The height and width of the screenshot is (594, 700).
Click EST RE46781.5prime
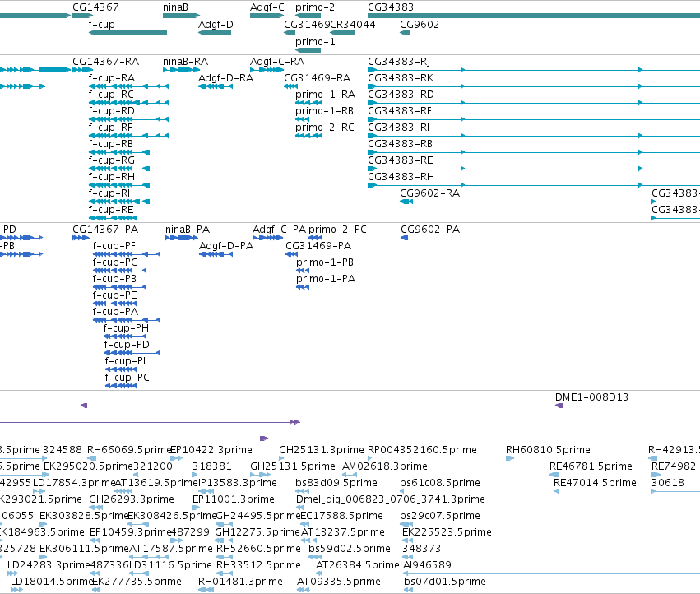point(591,467)
